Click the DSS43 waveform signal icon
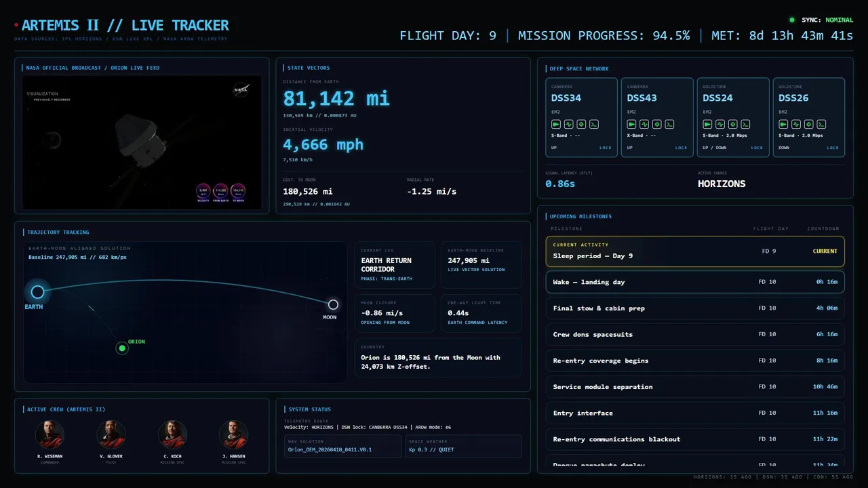 [x=644, y=124]
